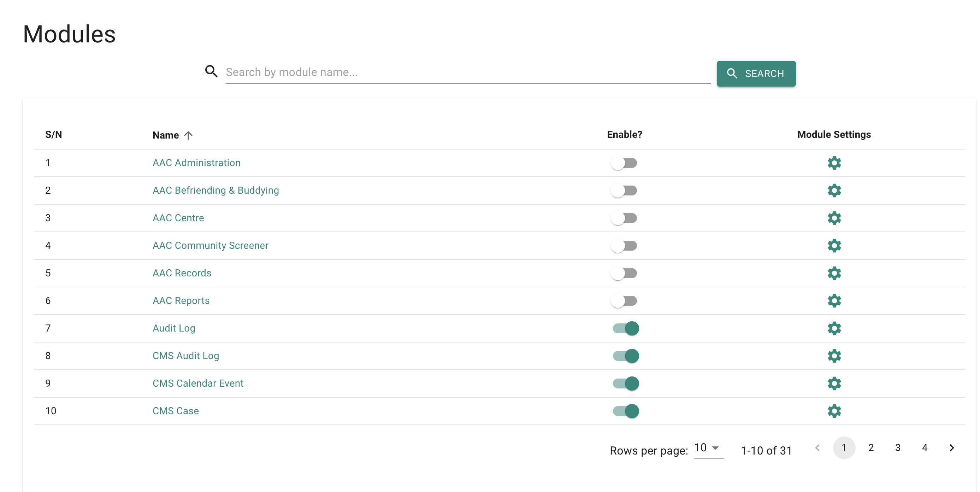Go to next page with right chevron
This screenshot has height=492, width=980.
pyautogui.click(x=951, y=448)
